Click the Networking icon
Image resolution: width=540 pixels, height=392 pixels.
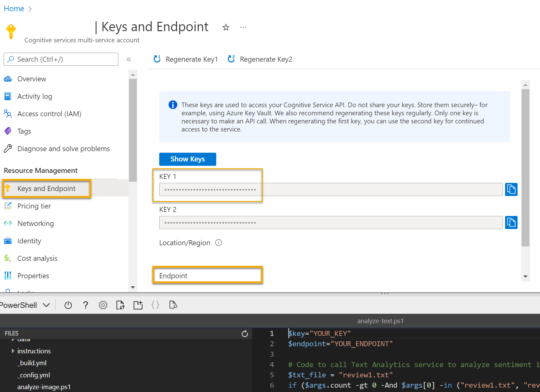(x=8, y=223)
